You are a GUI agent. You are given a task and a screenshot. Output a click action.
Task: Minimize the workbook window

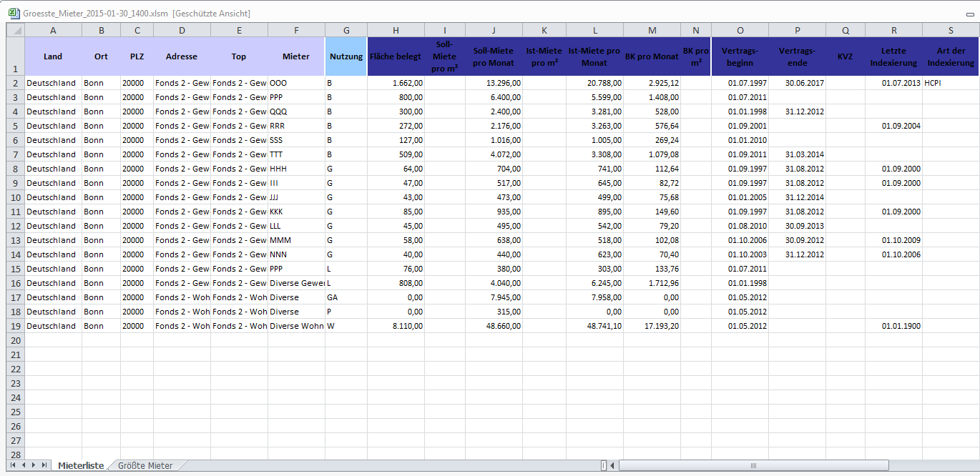point(970,14)
